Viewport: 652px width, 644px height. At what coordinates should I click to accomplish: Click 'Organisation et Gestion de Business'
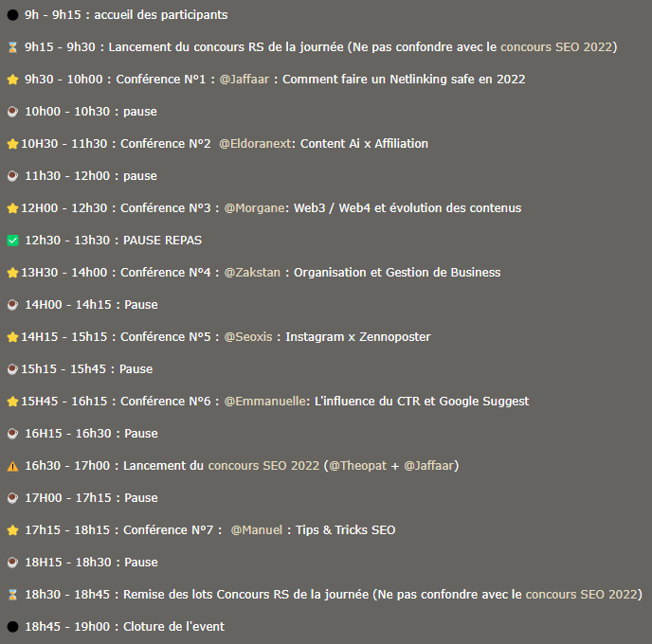397,273
